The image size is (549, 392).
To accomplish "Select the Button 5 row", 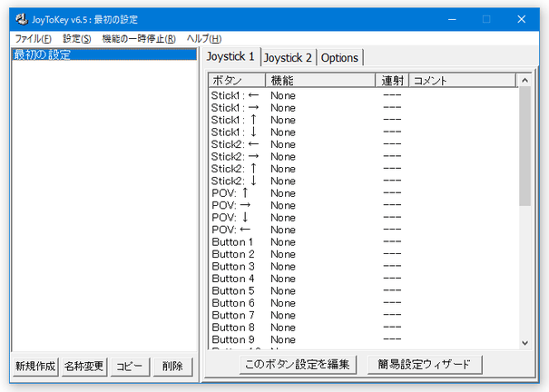I will [364, 291].
